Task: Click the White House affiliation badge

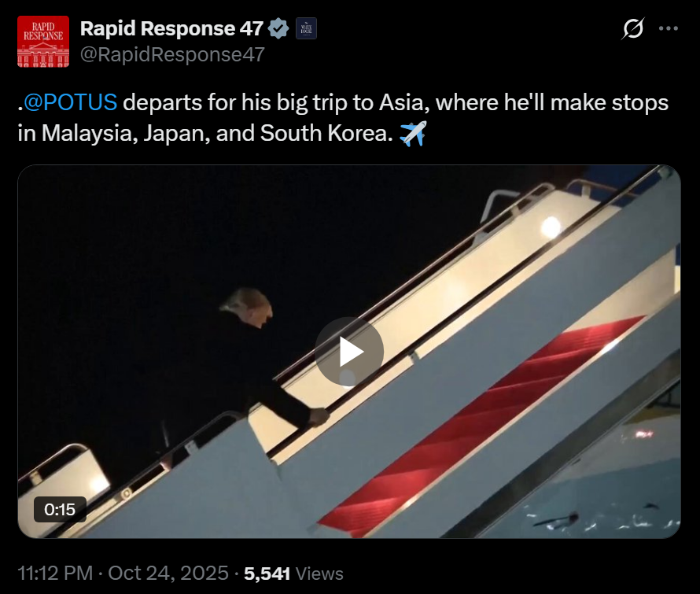Action: tap(306, 29)
